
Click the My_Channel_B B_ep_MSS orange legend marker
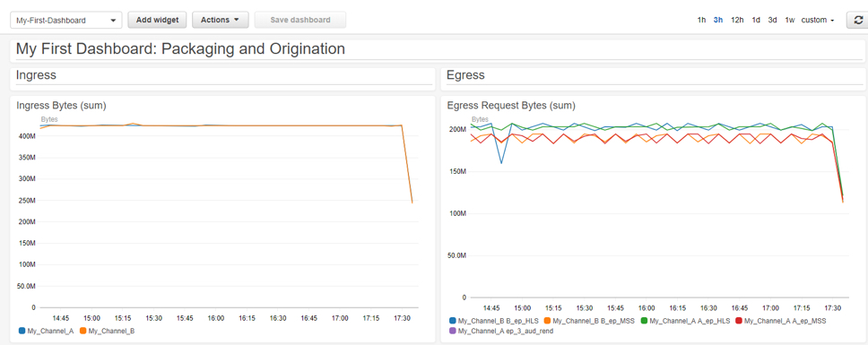pyautogui.click(x=548, y=321)
